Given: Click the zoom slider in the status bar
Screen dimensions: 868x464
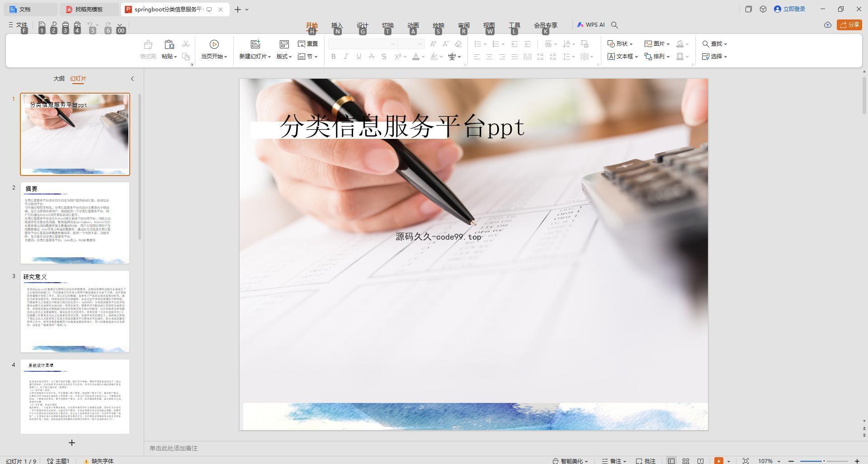Looking at the screenshot, I should (x=824, y=461).
